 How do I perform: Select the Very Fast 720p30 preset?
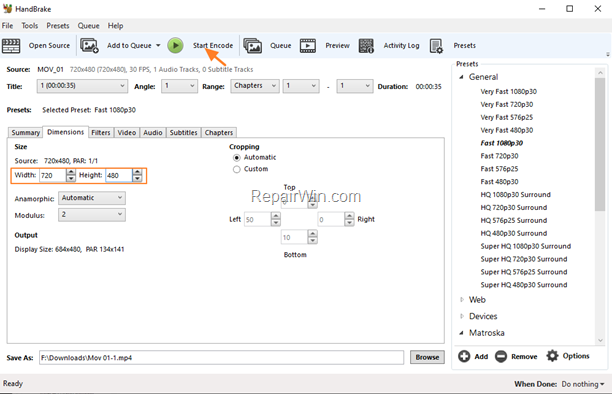[x=507, y=105]
